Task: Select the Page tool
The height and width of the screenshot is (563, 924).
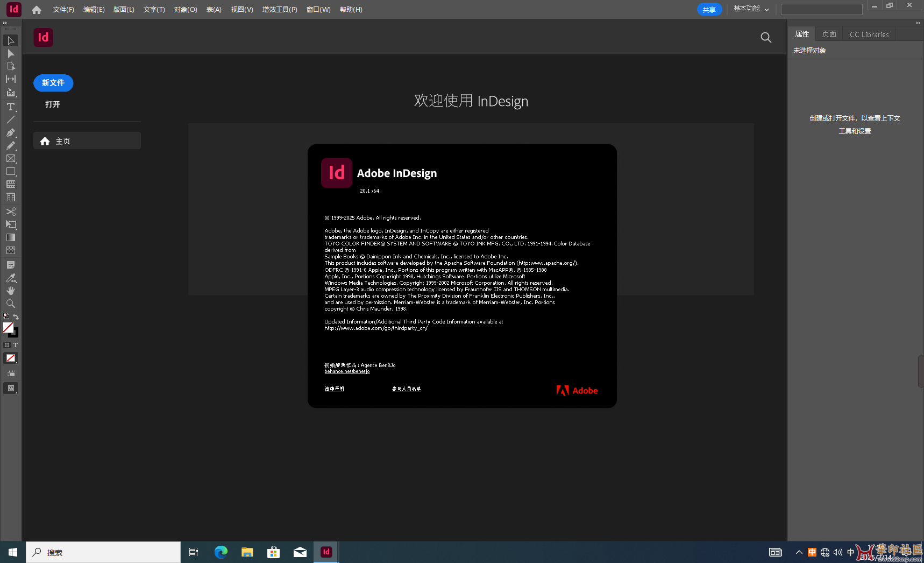Action: [x=11, y=66]
